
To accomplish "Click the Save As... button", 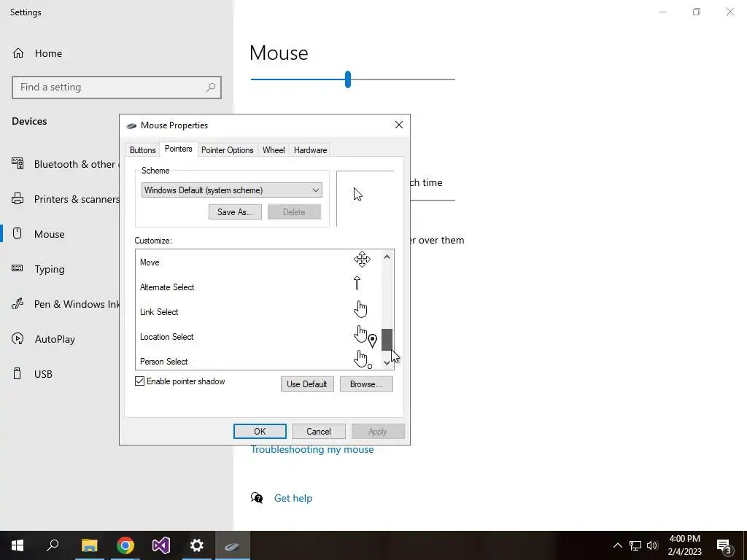I will (235, 212).
